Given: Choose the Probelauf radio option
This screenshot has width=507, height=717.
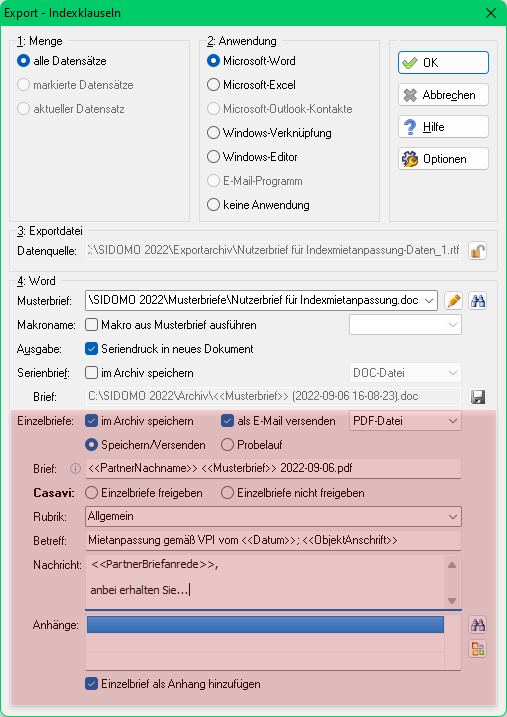Looking at the screenshot, I should tap(227, 445).
